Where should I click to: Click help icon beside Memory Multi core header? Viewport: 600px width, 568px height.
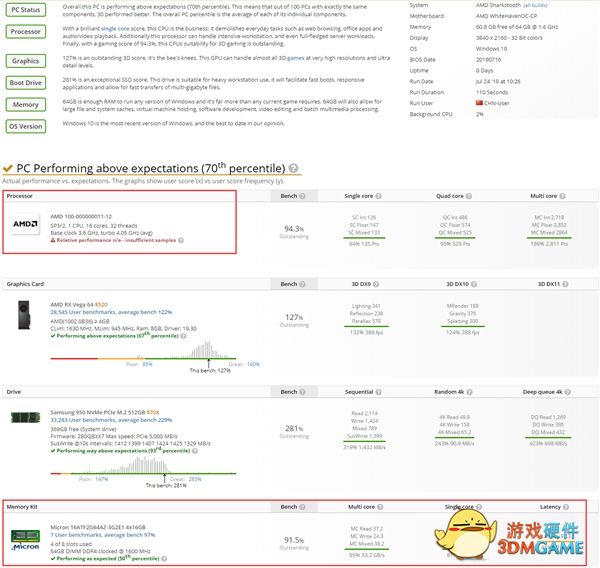point(380,507)
